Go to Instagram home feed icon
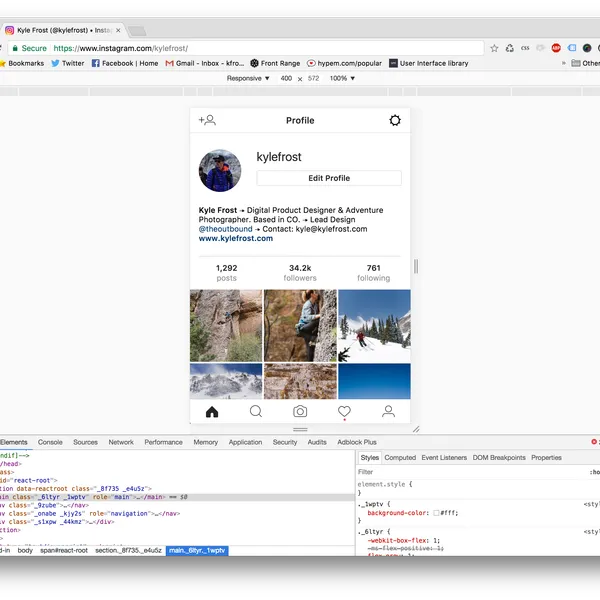Viewport: 600px width, 600px height. (x=212, y=412)
